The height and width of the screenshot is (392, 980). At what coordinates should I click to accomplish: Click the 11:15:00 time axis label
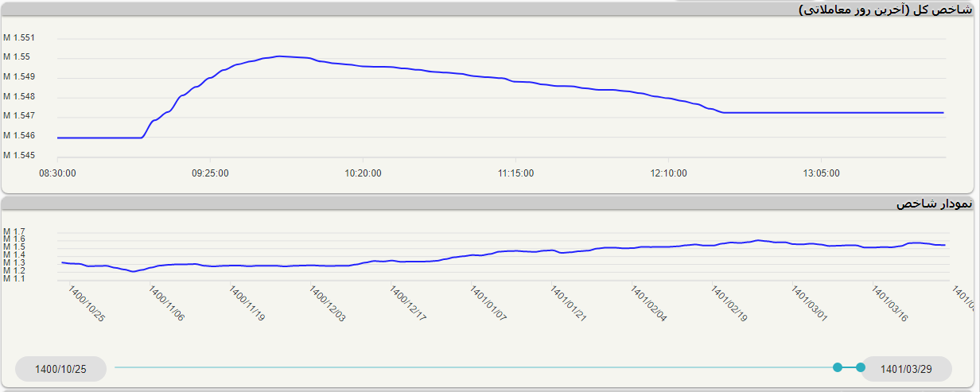[x=516, y=173]
